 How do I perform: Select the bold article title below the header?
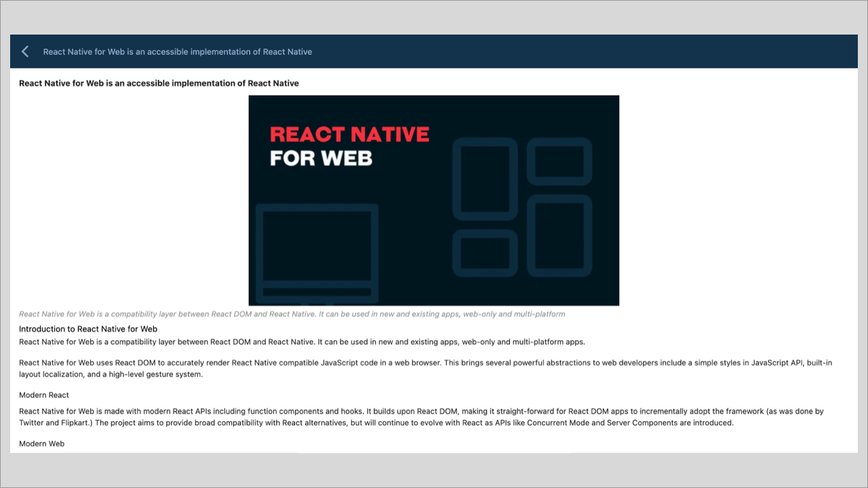159,83
